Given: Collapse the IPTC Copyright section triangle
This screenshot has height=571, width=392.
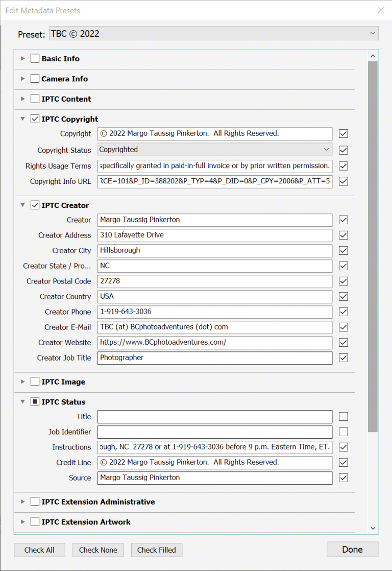Looking at the screenshot, I should (x=23, y=118).
